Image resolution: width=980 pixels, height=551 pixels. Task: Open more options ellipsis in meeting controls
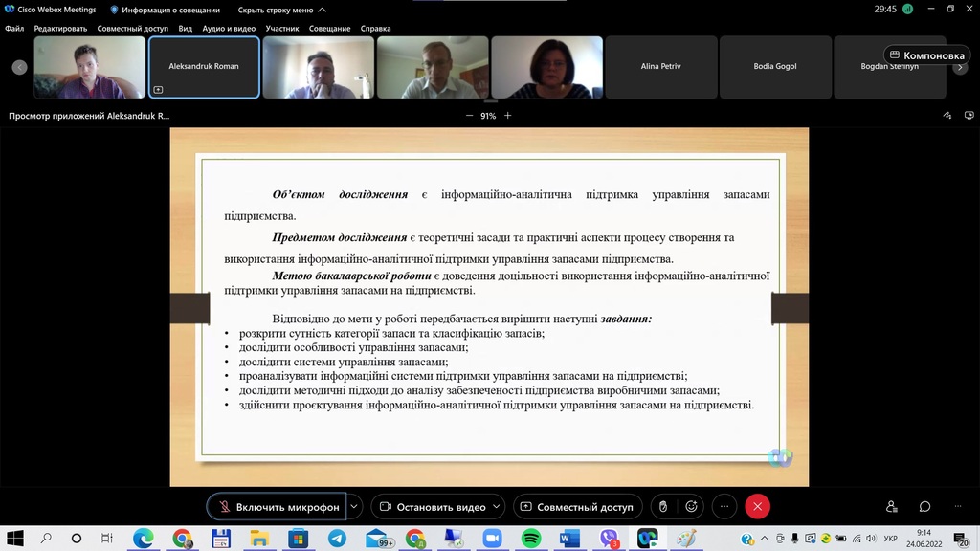[x=724, y=507]
